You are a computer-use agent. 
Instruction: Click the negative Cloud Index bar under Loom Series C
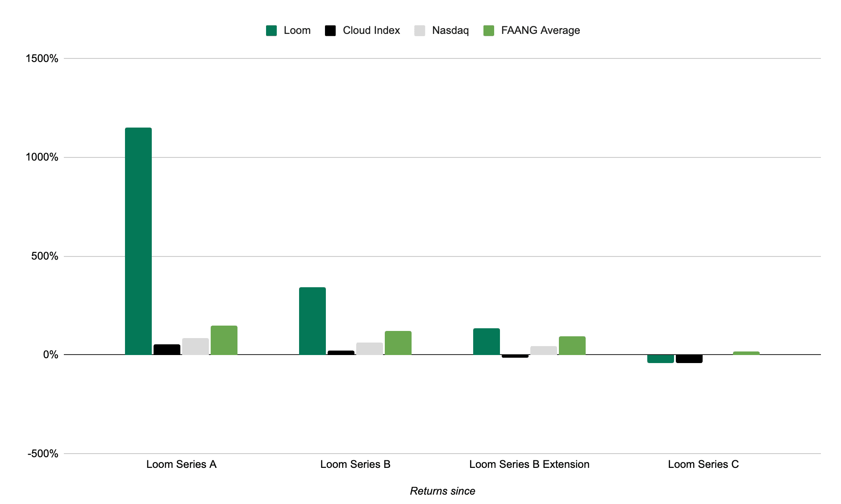pos(690,358)
